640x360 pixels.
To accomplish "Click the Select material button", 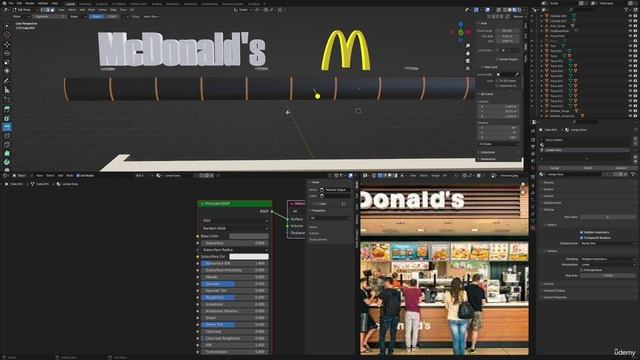I will tap(588, 168).
